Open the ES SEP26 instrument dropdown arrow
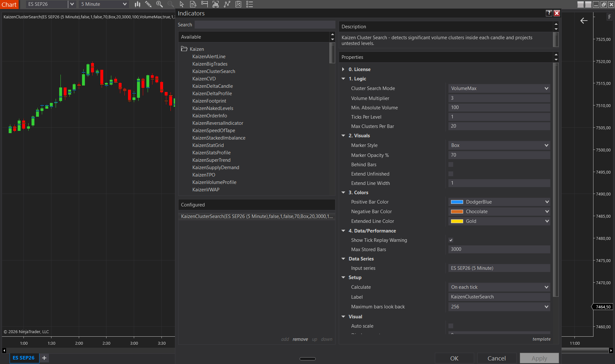The height and width of the screenshot is (364, 615). click(72, 4)
